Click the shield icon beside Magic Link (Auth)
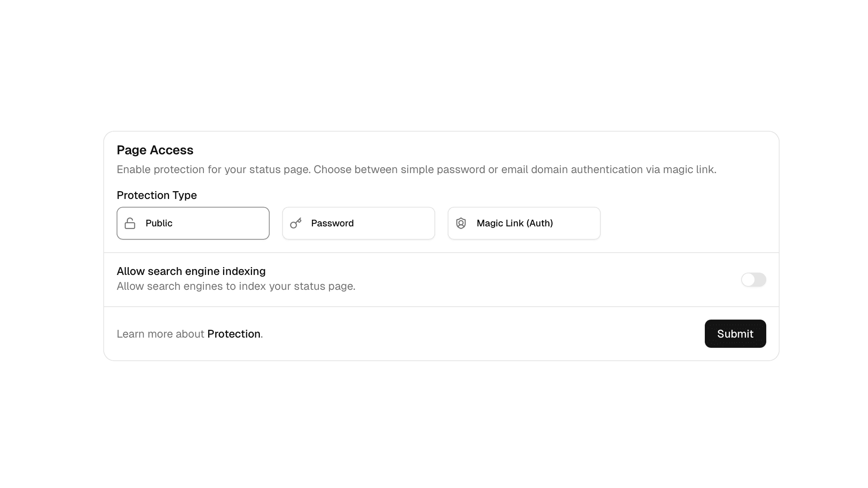This screenshot has width=868, height=488. pyautogui.click(x=461, y=223)
